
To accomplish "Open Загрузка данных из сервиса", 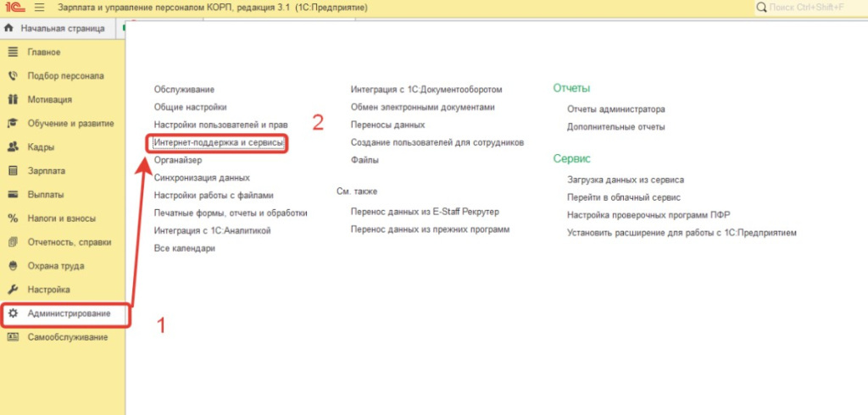I will pos(626,180).
